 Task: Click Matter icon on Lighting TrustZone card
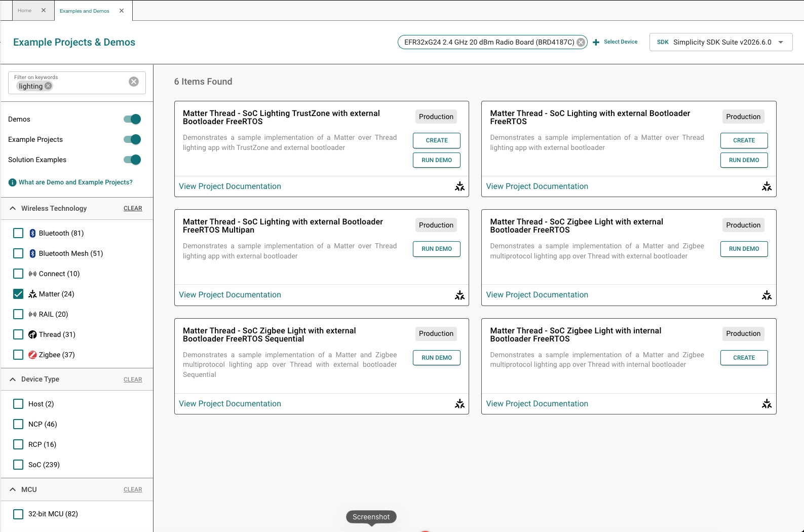pos(460,186)
